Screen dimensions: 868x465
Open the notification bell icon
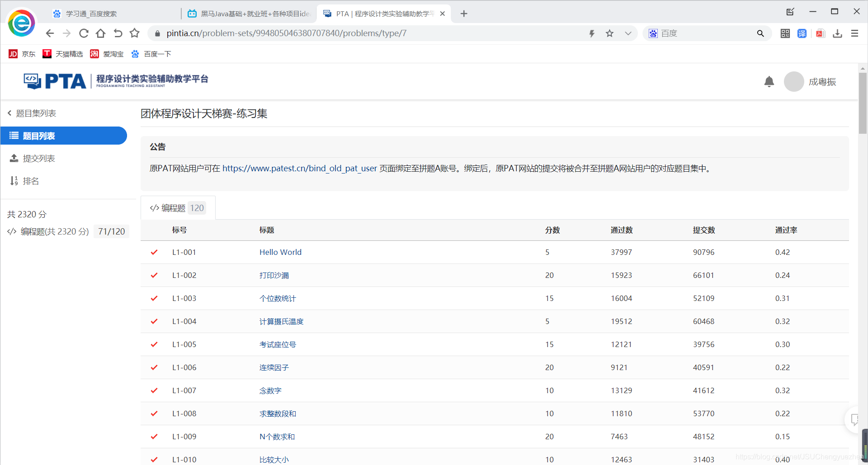(769, 82)
